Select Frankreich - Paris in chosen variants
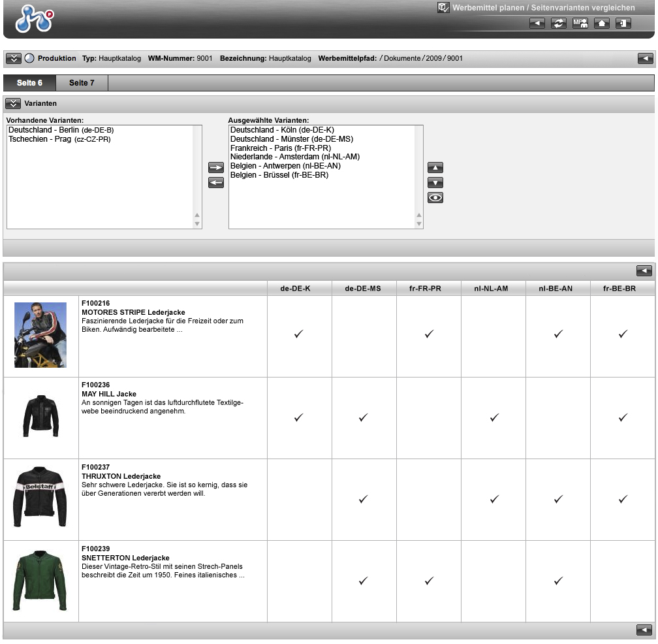The height and width of the screenshot is (644, 658). point(281,148)
